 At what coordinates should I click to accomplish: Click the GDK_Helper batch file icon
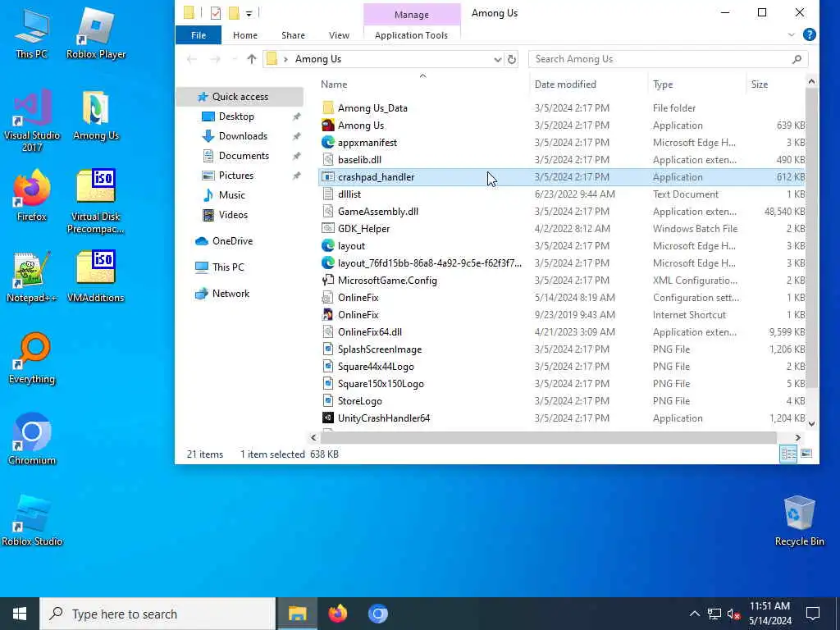coord(328,228)
